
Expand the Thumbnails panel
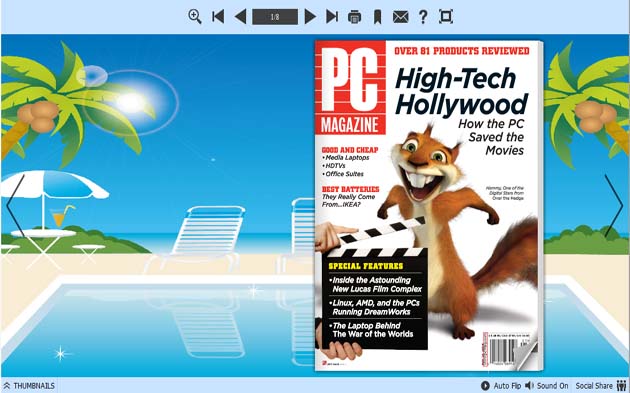tap(29, 386)
